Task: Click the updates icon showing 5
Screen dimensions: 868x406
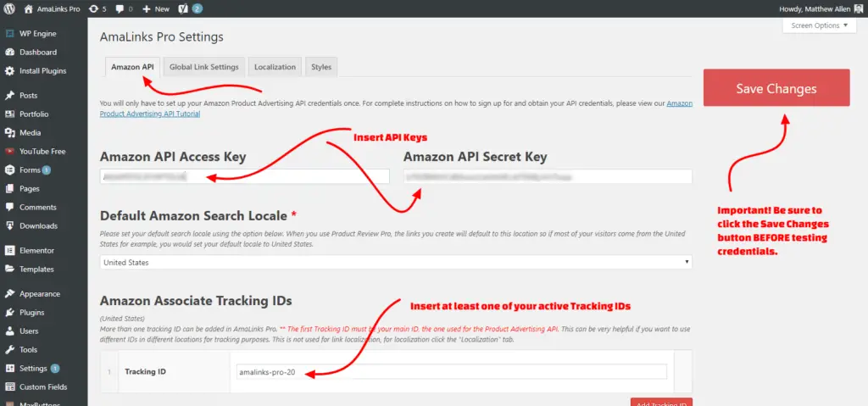Action: (94, 8)
